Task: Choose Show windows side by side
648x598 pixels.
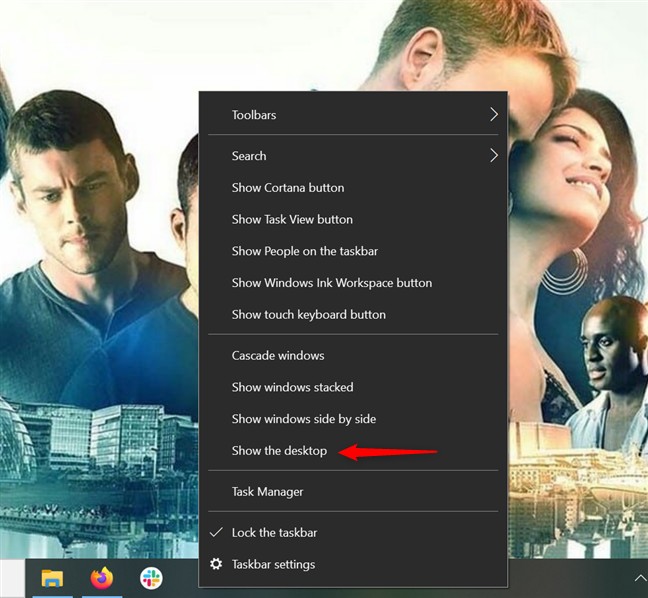Action: point(304,419)
